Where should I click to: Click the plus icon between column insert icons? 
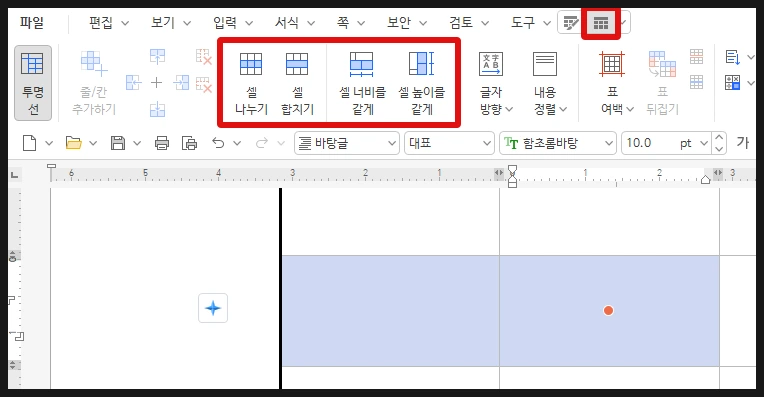click(156, 83)
